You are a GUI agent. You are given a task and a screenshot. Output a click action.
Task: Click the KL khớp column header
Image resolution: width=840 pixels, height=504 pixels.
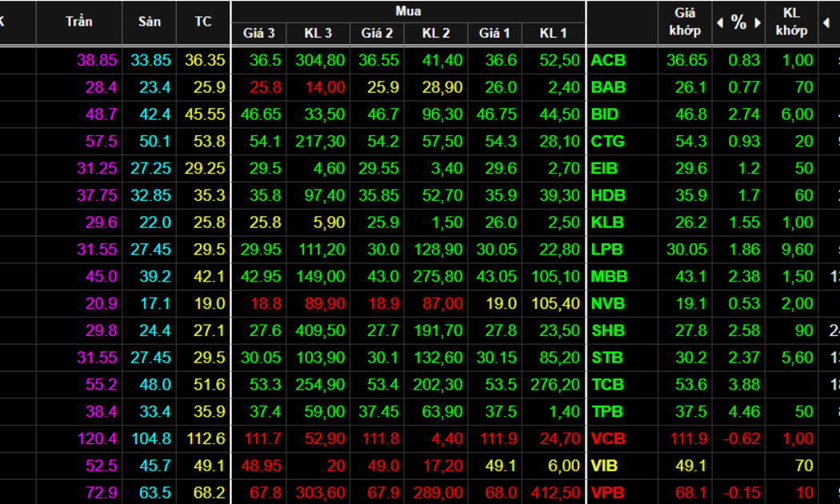791,22
